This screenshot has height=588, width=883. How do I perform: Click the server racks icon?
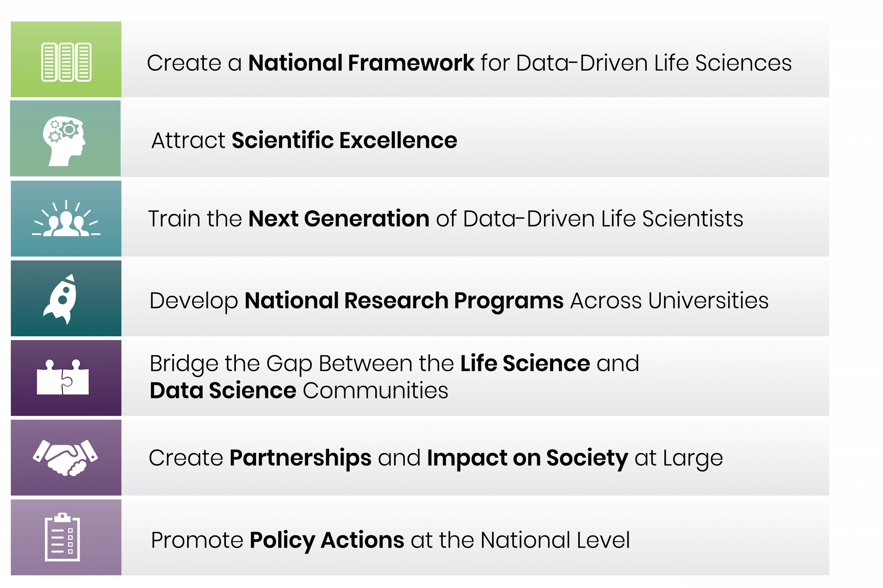pos(66,62)
